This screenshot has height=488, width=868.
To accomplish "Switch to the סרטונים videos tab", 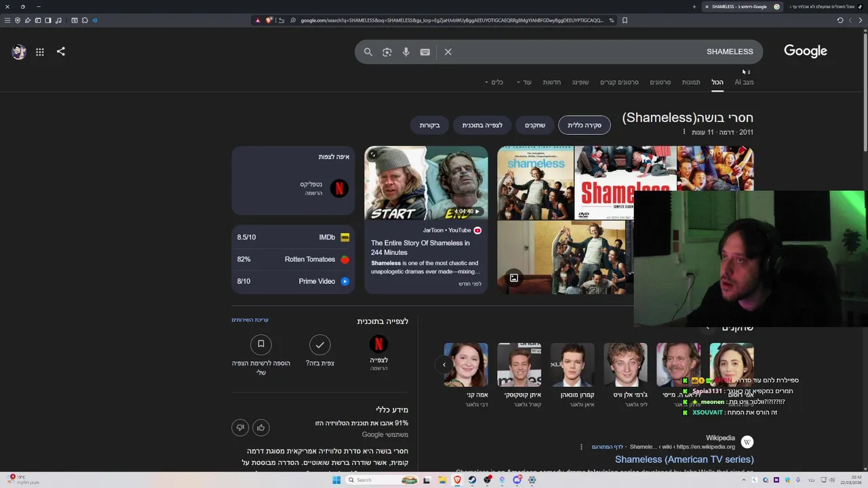I will [660, 82].
